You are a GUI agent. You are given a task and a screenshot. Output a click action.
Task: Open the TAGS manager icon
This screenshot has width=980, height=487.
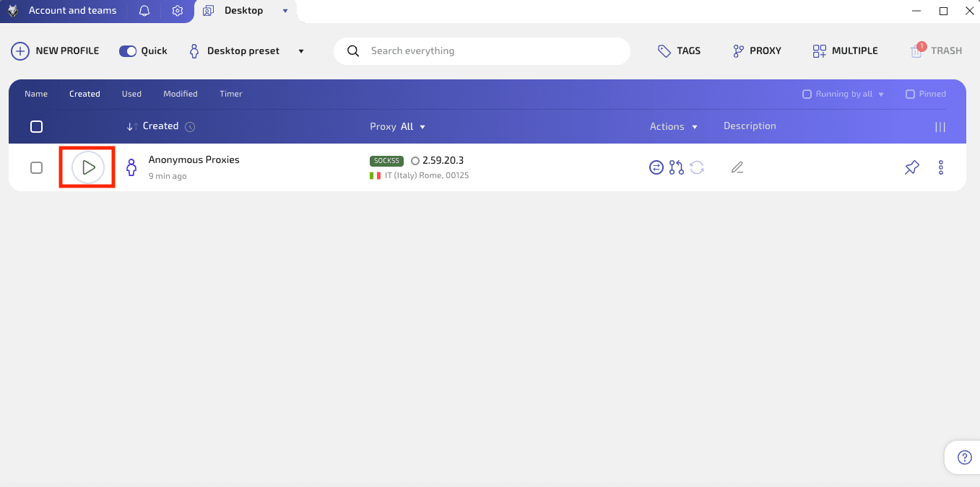coord(664,51)
